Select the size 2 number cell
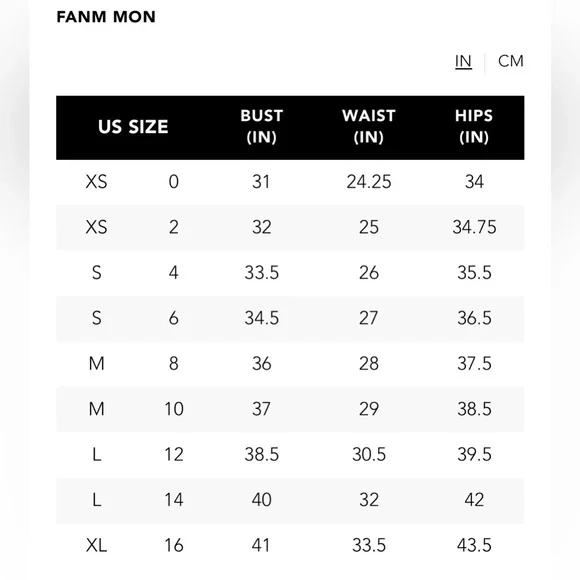580x580 pixels. point(173,227)
